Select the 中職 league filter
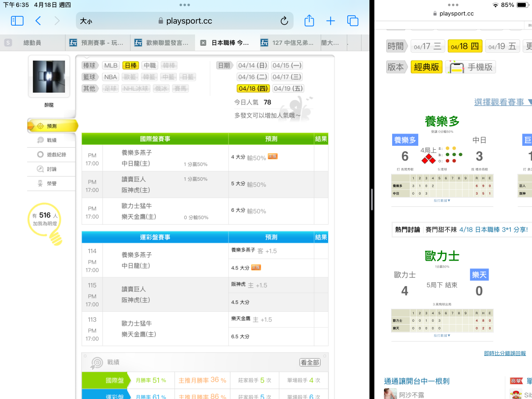Viewport: 532px width, 399px height. pos(150,66)
